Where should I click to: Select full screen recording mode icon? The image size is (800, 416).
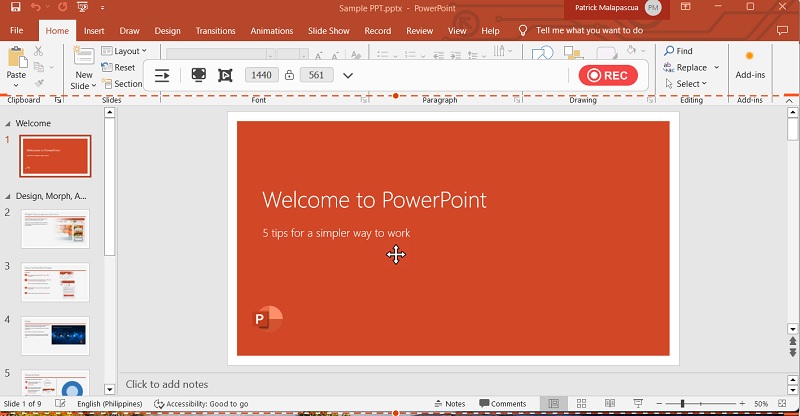click(x=198, y=75)
